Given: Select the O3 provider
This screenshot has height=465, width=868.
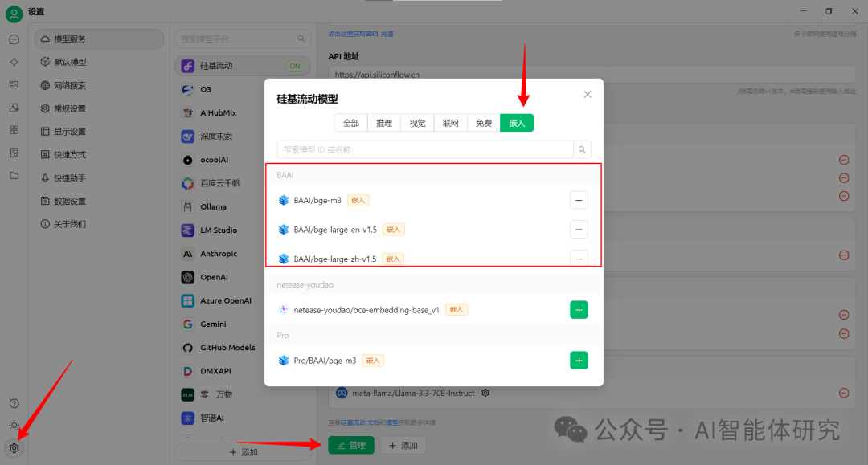Looking at the screenshot, I should (x=243, y=90).
